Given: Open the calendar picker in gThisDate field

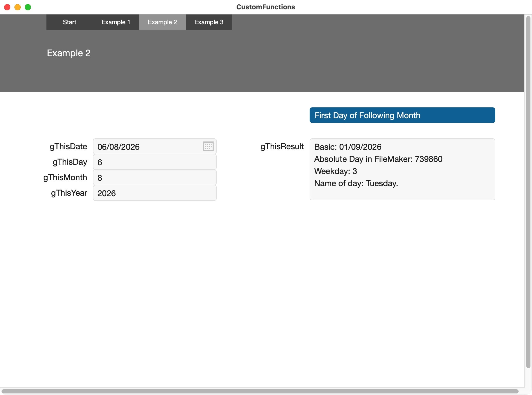Looking at the screenshot, I should 208,146.
